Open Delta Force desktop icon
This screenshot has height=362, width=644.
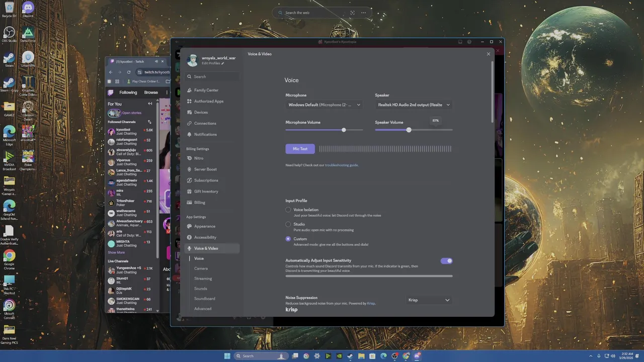coord(28,34)
